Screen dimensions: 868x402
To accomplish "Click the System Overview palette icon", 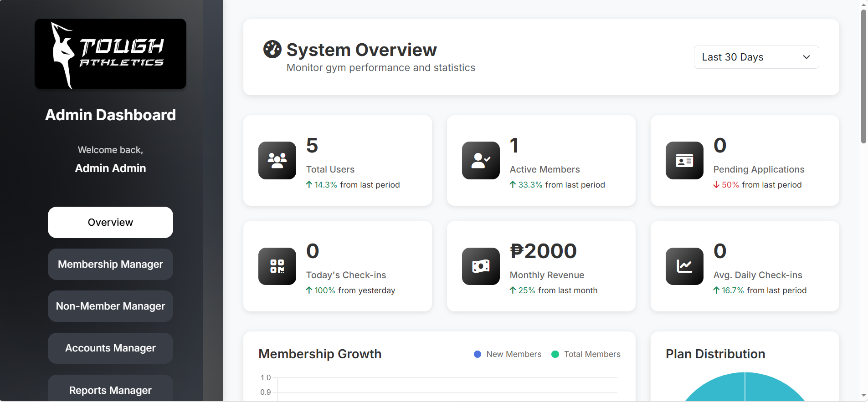I will (x=272, y=50).
